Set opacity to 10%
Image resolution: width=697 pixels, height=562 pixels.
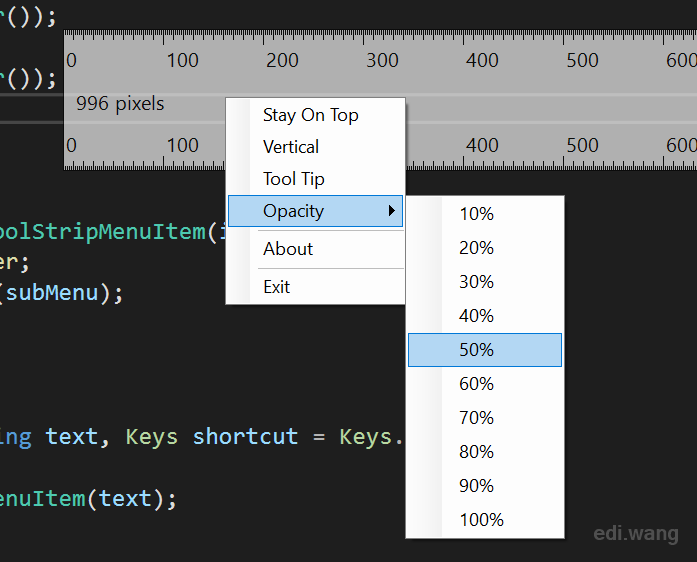point(485,214)
